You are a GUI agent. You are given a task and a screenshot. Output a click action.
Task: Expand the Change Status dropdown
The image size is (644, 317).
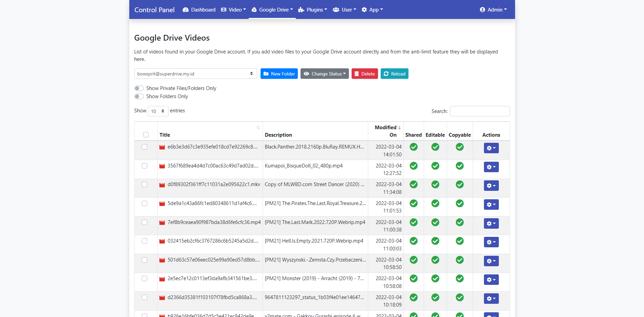coord(325,74)
